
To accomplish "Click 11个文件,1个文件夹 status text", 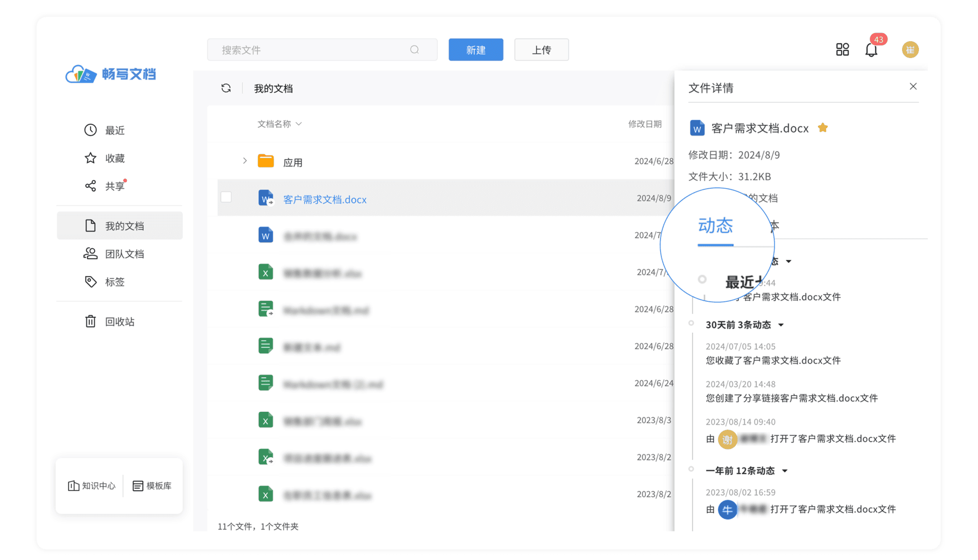I will [258, 526].
